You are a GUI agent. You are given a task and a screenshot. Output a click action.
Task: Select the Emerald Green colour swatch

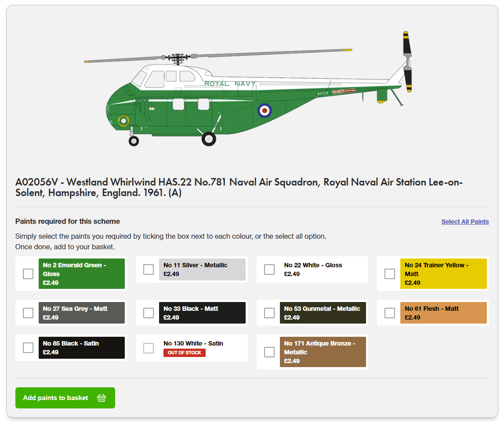(x=82, y=273)
